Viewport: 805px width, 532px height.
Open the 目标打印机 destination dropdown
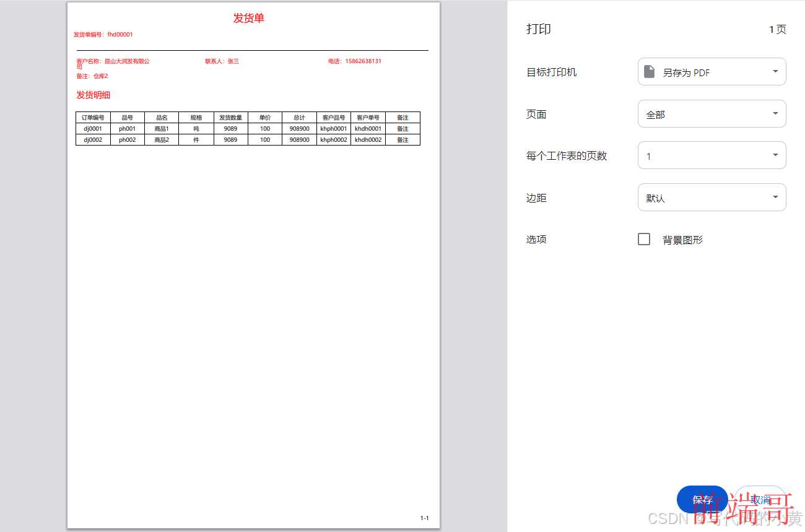tap(711, 72)
